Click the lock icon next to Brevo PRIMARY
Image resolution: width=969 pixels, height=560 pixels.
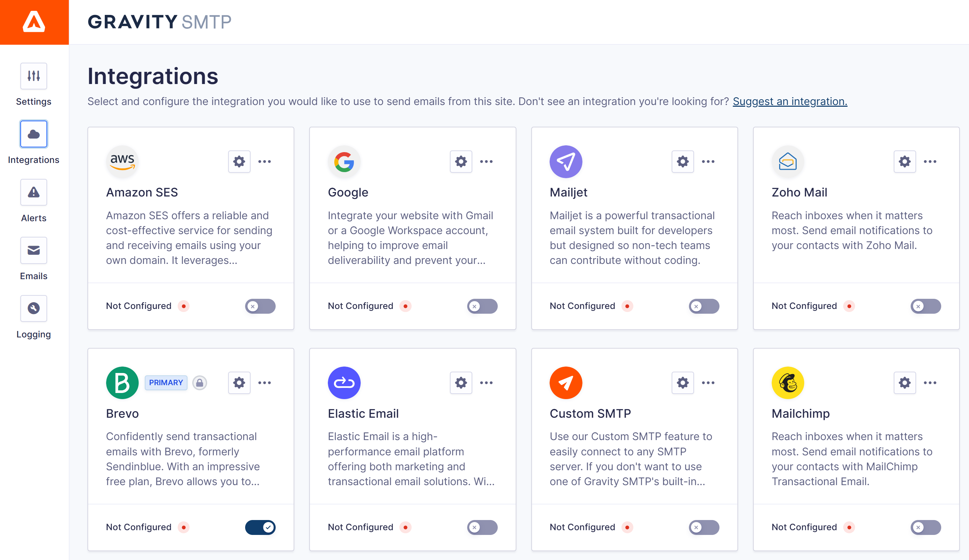pyautogui.click(x=200, y=382)
